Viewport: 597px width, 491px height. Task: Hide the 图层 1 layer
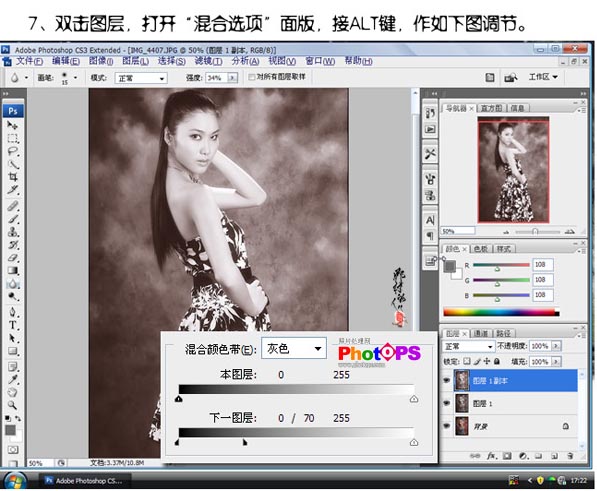[446, 403]
